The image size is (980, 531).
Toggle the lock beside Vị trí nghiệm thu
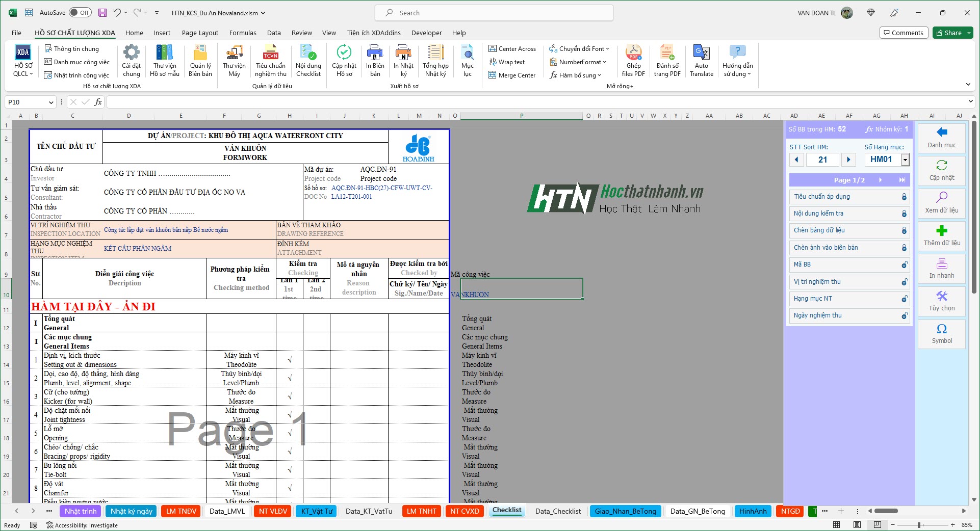[904, 281]
